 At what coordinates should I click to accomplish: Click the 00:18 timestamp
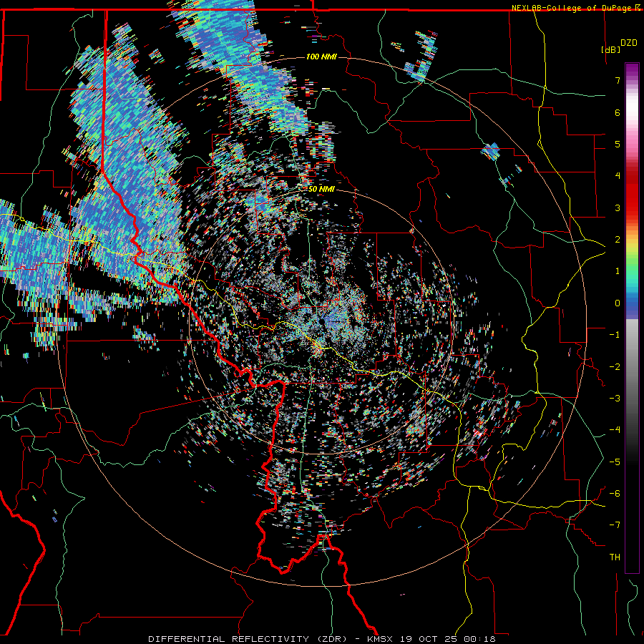(x=479, y=639)
